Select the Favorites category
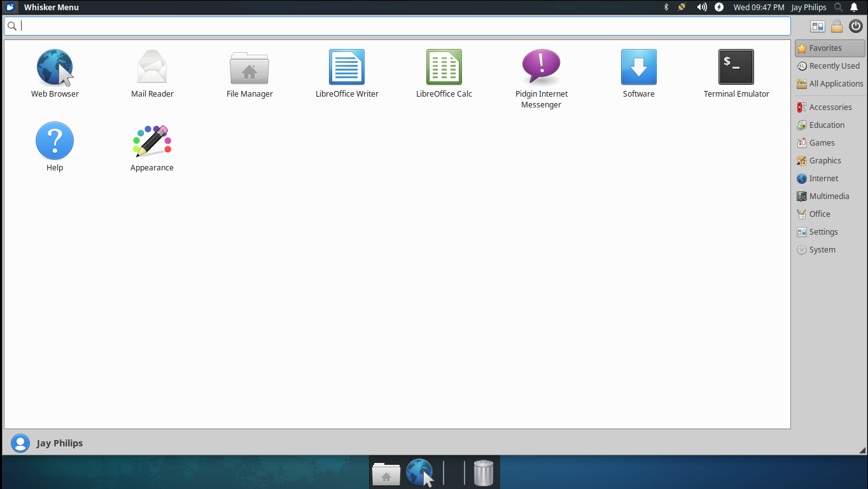This screenshot has height=489, width=868. click(830, 48)
